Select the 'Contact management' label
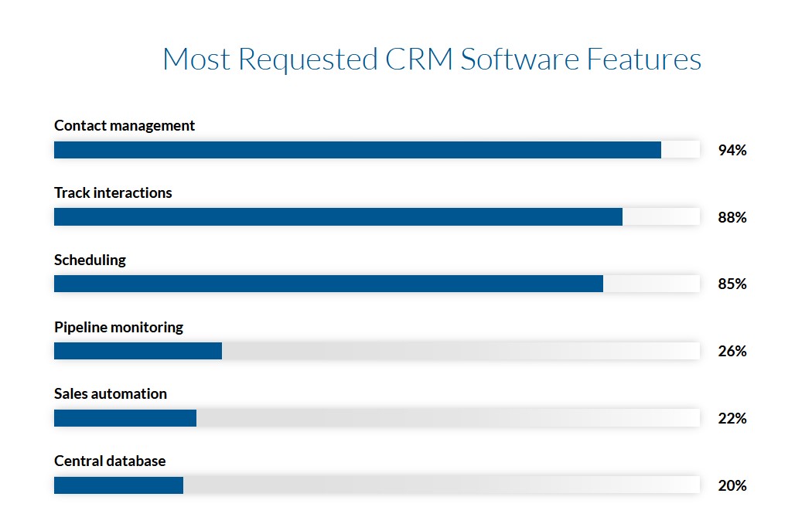Screen dimensions: 812x507 pyautogui.click(x=125, y=125)
